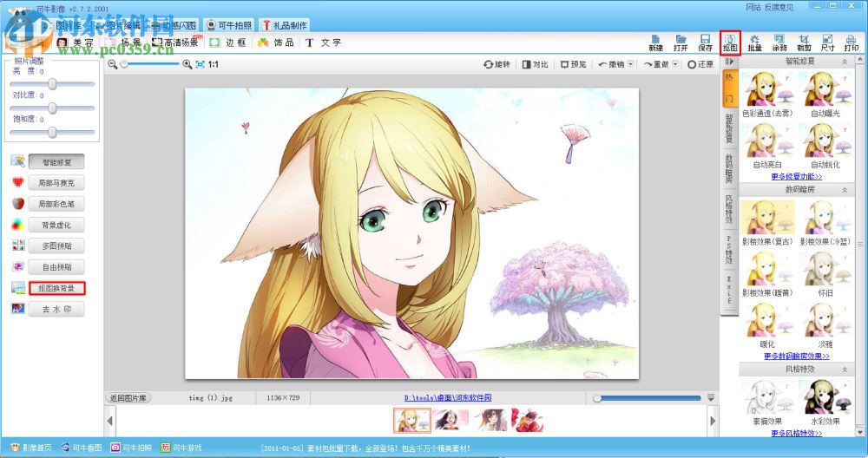
Task: Collapse the right effects panel with the arrow toggle
Action: point(729,62)
